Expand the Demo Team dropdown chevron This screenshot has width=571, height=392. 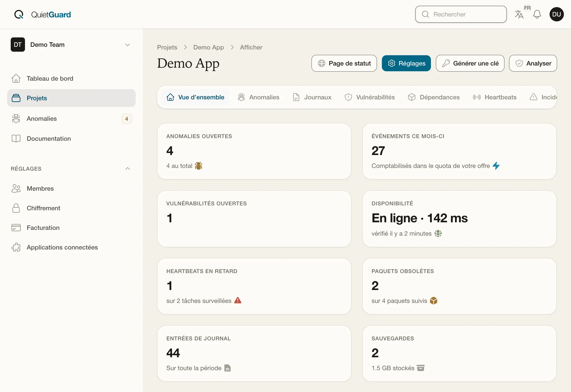127,45
